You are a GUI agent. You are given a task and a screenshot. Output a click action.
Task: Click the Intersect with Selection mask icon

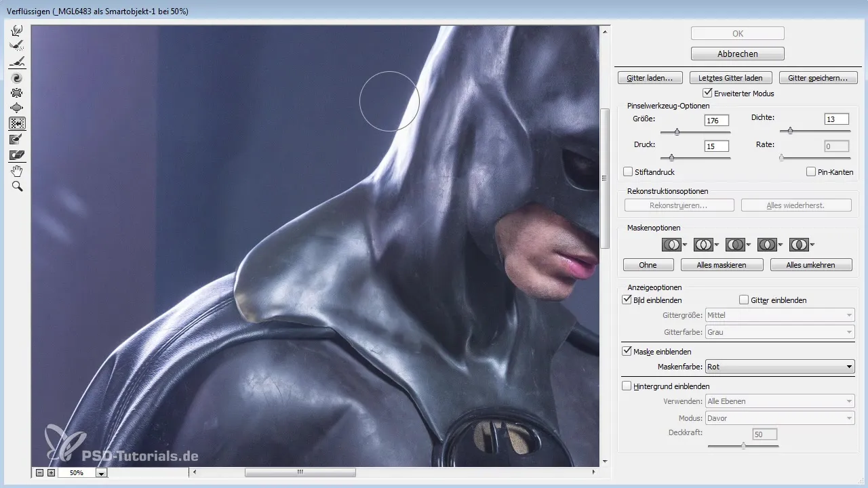767,245
